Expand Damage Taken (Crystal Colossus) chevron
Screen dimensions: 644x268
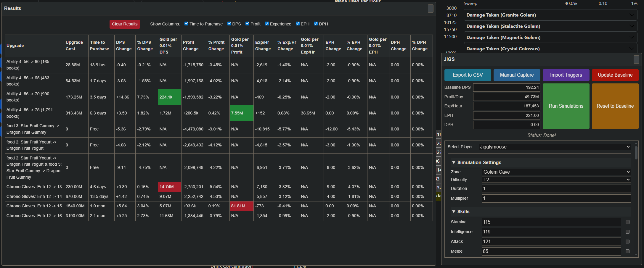pos(632,49)
